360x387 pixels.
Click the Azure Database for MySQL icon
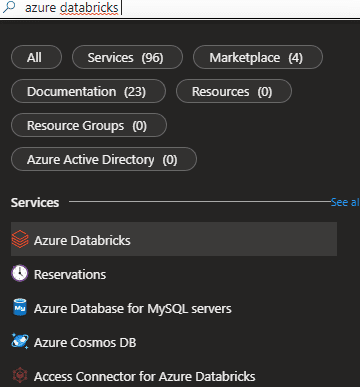20,307
